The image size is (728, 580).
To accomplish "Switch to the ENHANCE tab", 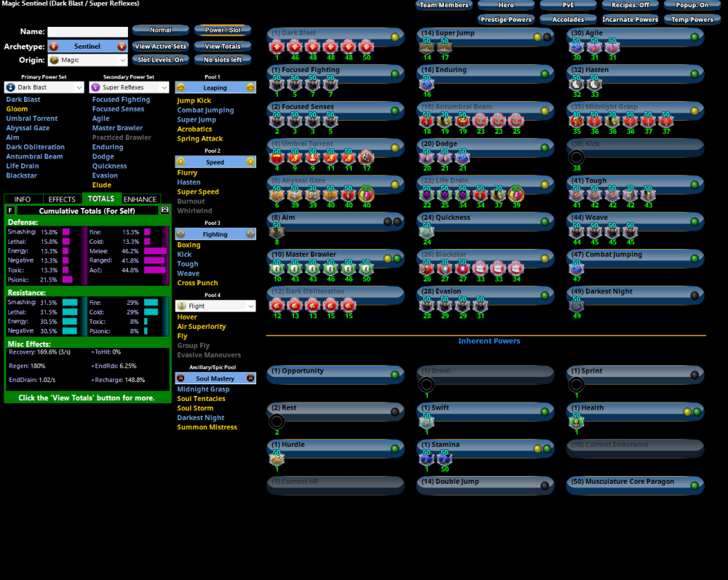I will (140, 199).
